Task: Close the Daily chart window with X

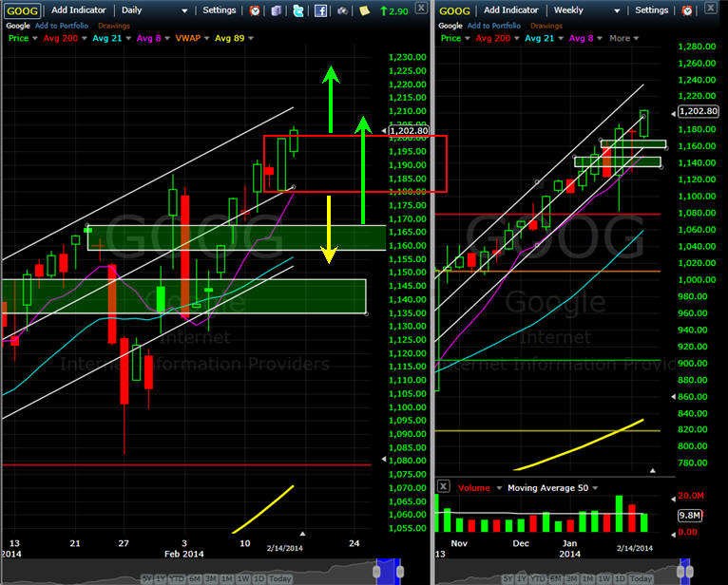Action: point(421,8)
